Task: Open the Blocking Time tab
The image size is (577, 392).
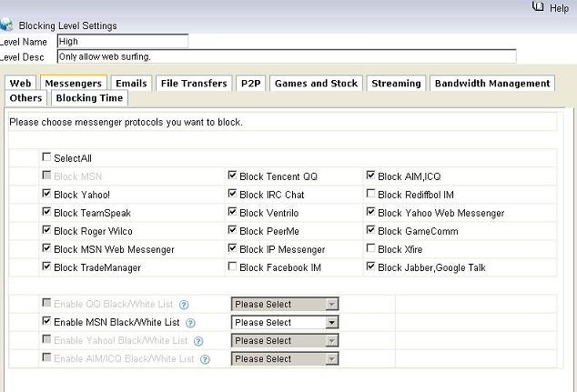Action: (x=89, y=98)
